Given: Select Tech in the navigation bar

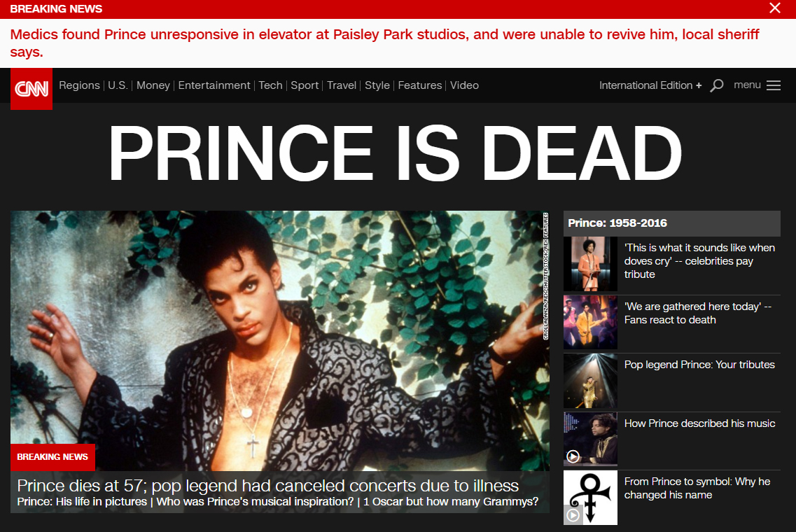Looking at the screenshot, I should pyautogui.click(x=270, y=85).
